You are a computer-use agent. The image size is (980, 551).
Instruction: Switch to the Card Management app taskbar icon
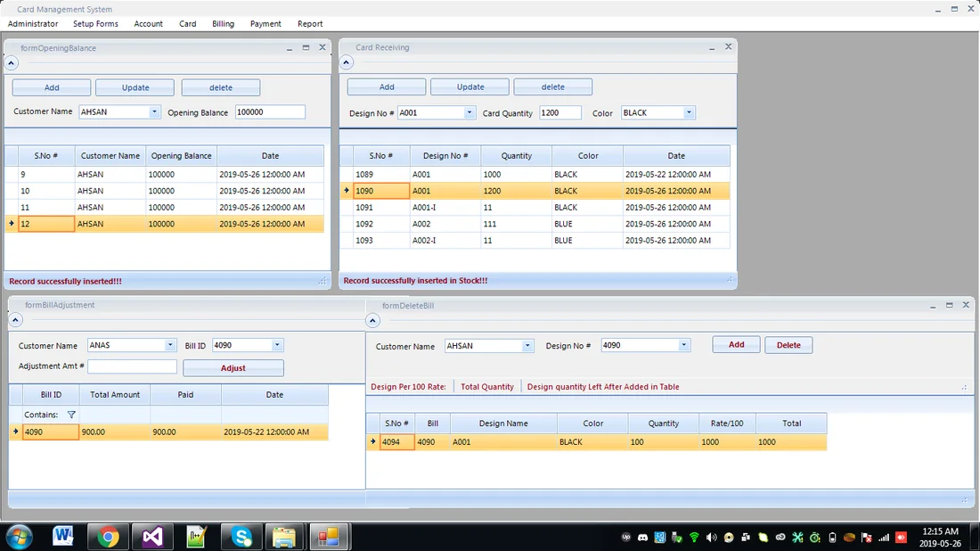pyautogui.click(x=328, y=537)
